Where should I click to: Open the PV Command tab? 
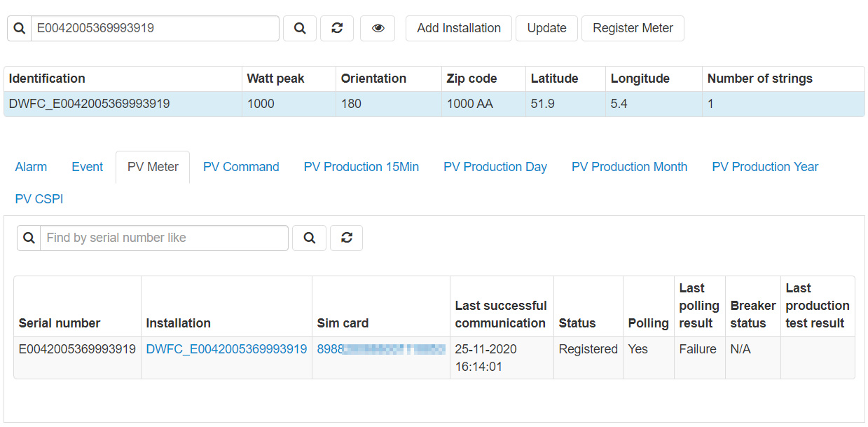[241, 167]
